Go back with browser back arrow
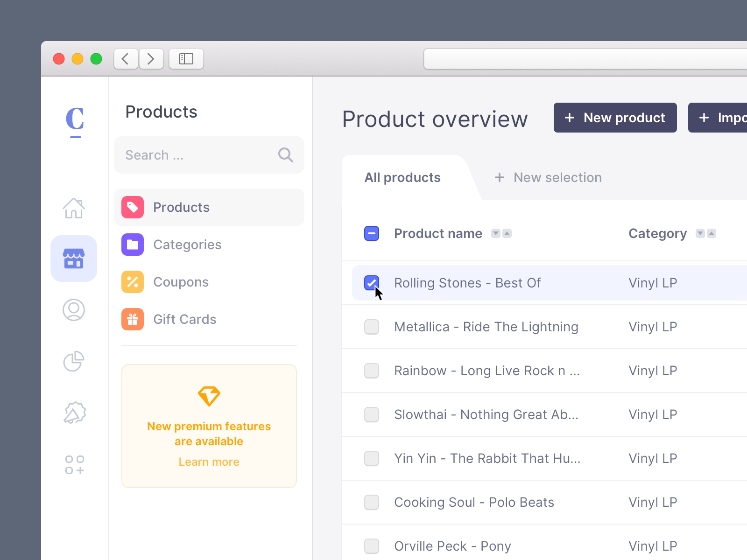Image resolution: width=747 pixels, height=560 pixels. pyautogui.click(x=126, y=59)
